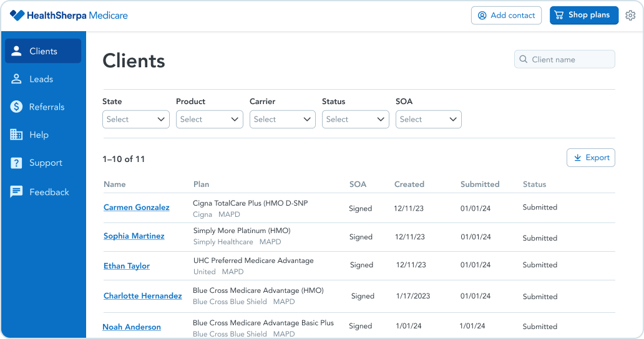This screenshot has width=644, height=339.
Task: Click 'Simply More Platinum (HMO)' plan text
Action: click(242, 231)
